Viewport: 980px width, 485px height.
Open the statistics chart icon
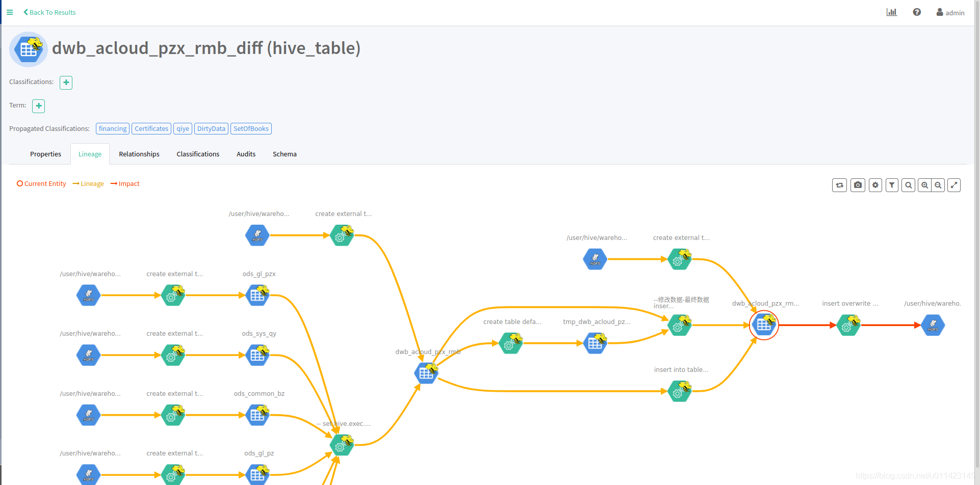point(892,12)
